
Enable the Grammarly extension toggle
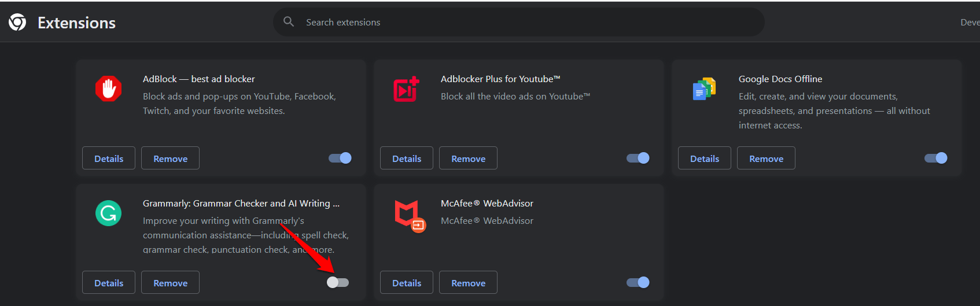(x=338, y=282)
